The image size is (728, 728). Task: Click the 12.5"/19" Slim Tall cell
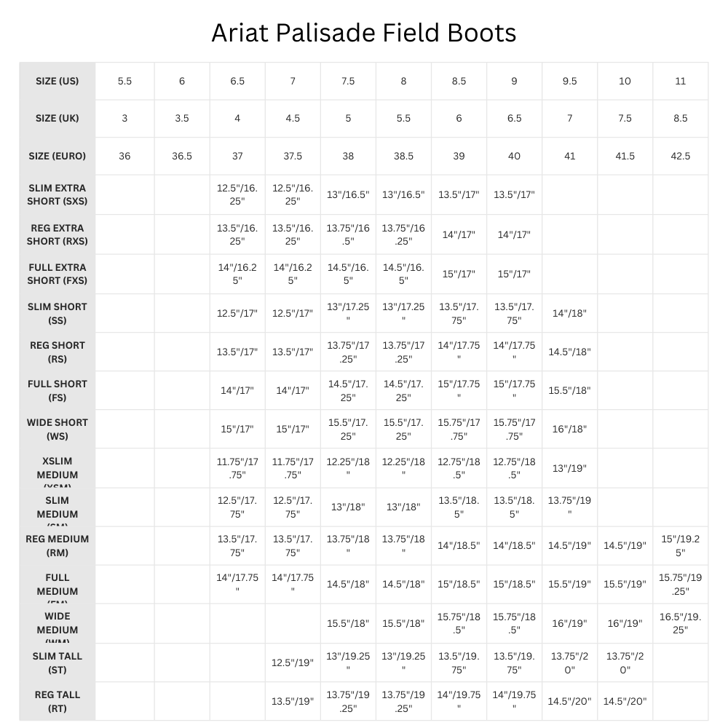pos(293,662)
